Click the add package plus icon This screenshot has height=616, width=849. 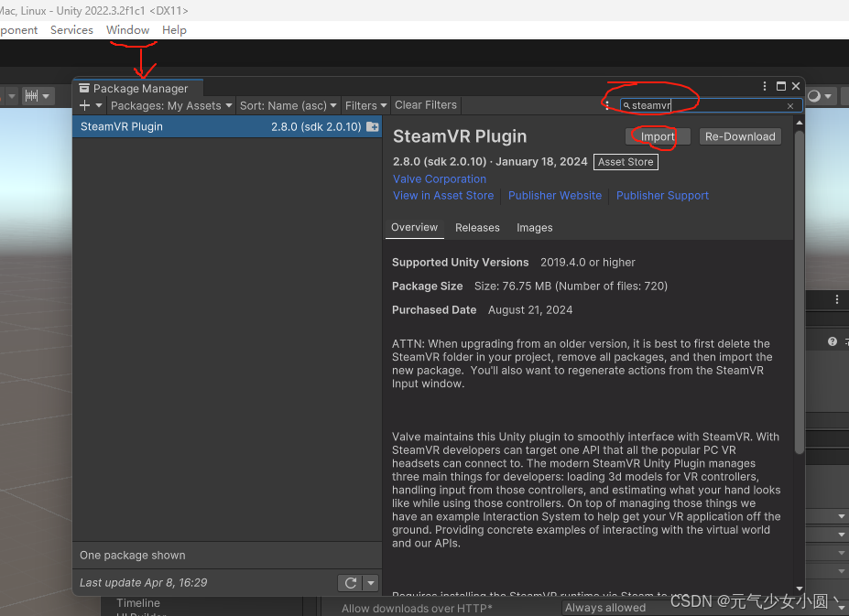(85, 105)
